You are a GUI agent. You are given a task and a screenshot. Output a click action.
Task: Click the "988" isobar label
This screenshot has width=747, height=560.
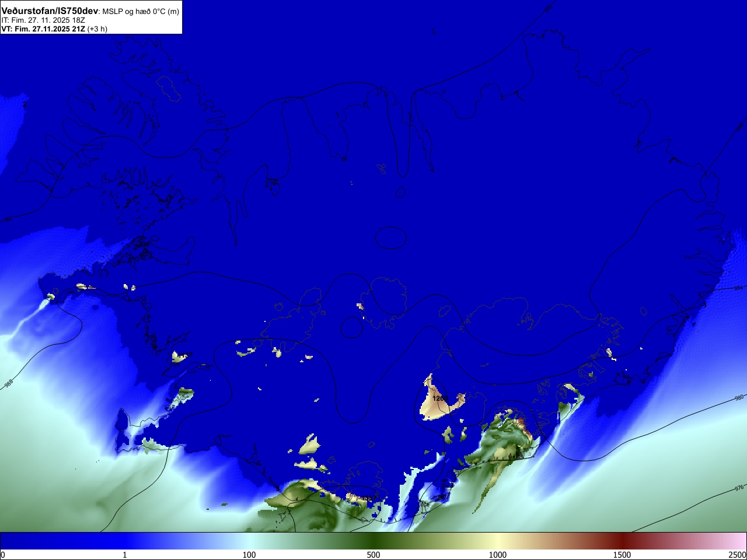coord(8,384)
